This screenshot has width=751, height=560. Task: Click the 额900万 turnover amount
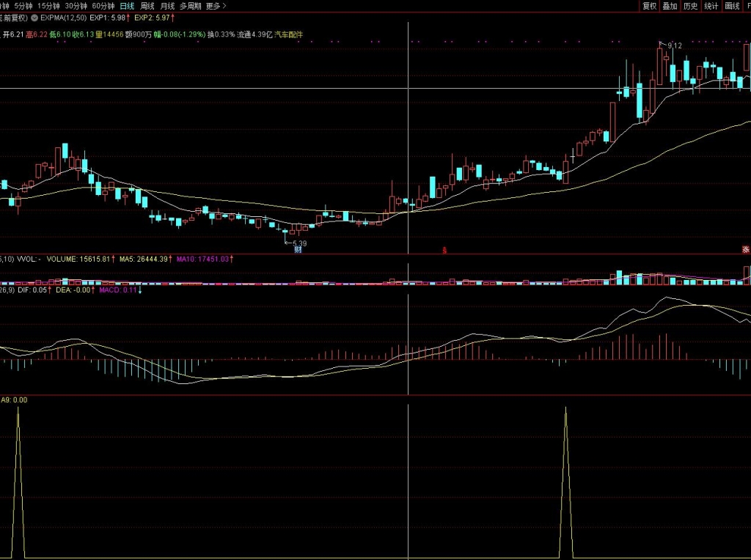139,34
